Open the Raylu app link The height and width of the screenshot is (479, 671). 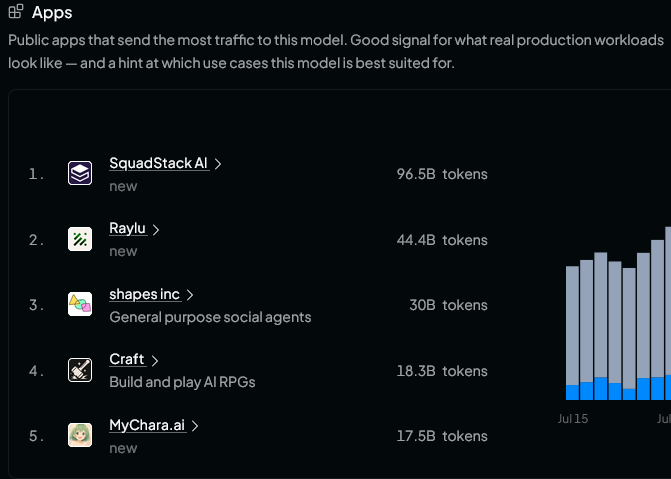pyautogui.click(x=127, y=229)
